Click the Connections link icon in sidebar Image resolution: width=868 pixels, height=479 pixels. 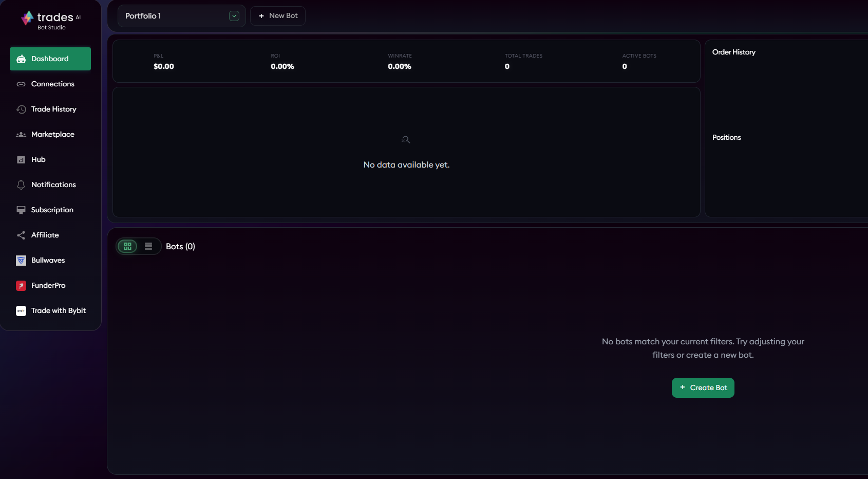pos(21,84)
